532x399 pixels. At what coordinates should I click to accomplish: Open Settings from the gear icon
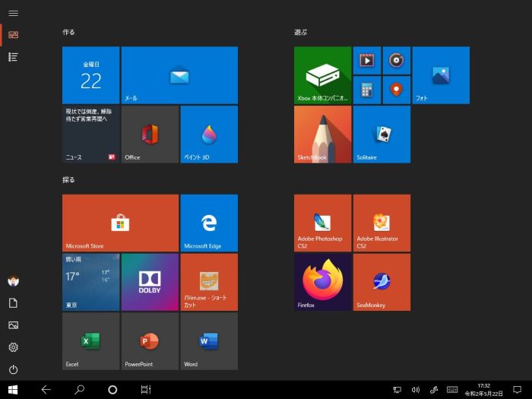point(13,347)
